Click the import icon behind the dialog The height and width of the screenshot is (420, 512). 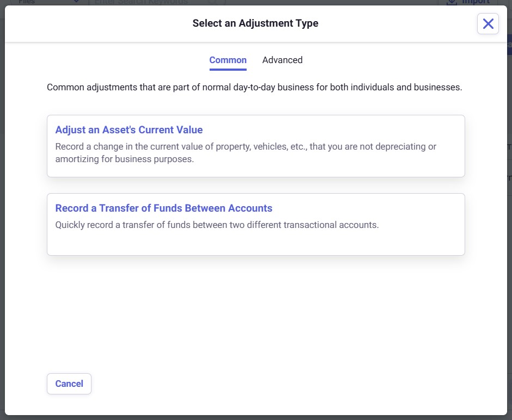[x=452, y=2]
